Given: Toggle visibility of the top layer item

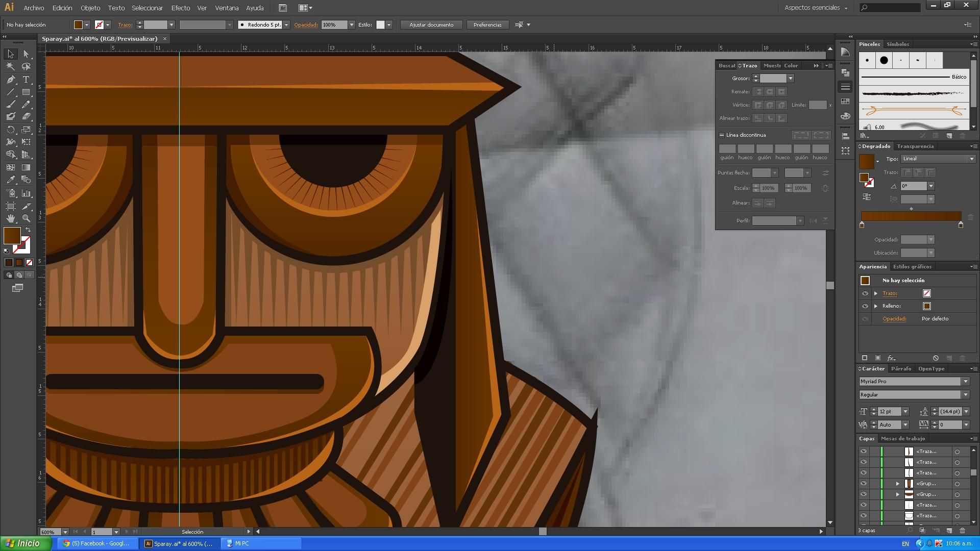Looking at the screenshot, I should pos(864,452).
